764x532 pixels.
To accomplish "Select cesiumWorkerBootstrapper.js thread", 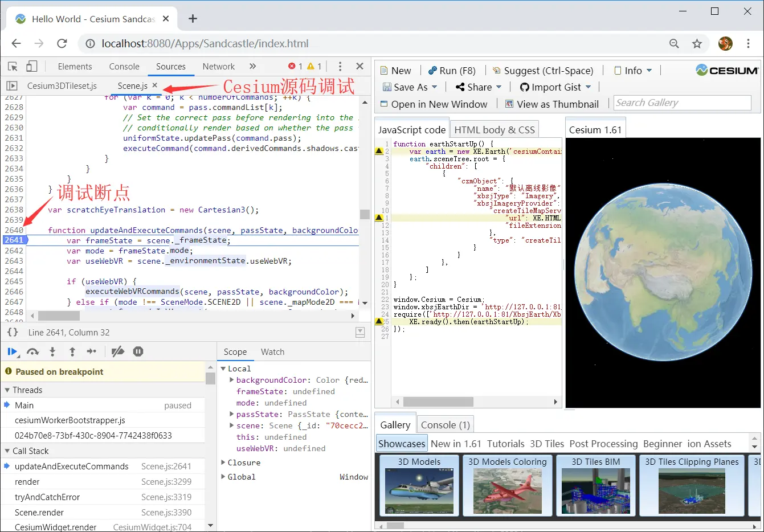I will point(103,420).
